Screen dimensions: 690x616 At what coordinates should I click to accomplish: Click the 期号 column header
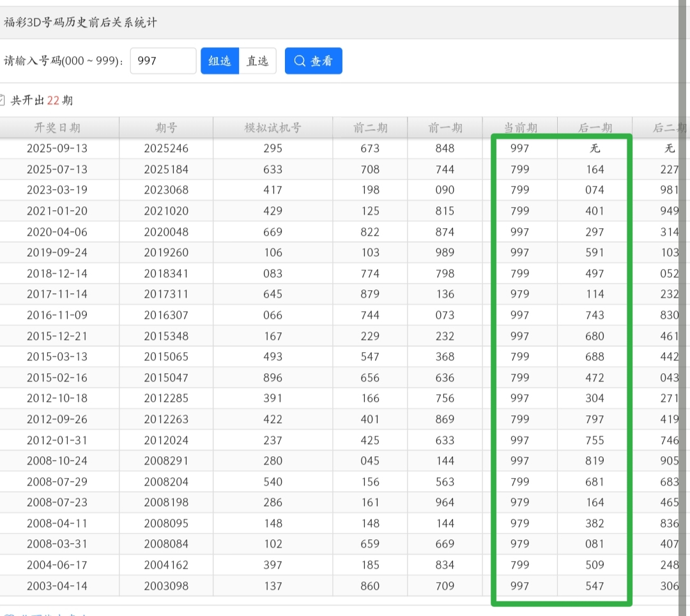[x=166, y=128]
